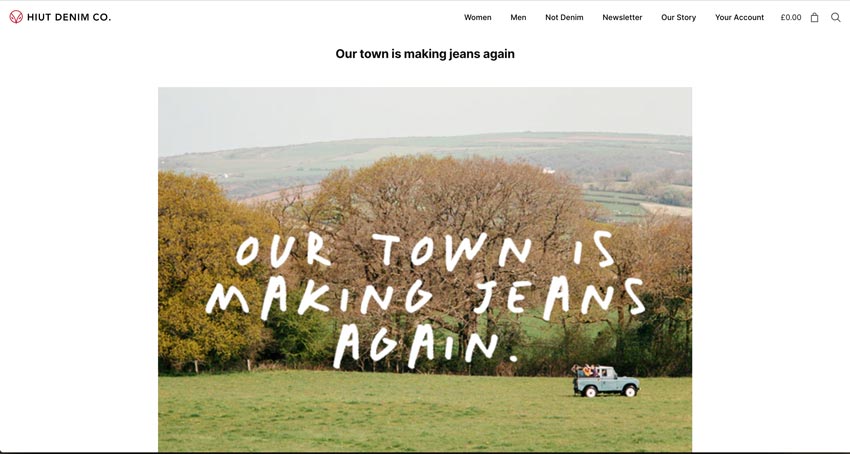Go to Your Account

click(x=739, y=17)
